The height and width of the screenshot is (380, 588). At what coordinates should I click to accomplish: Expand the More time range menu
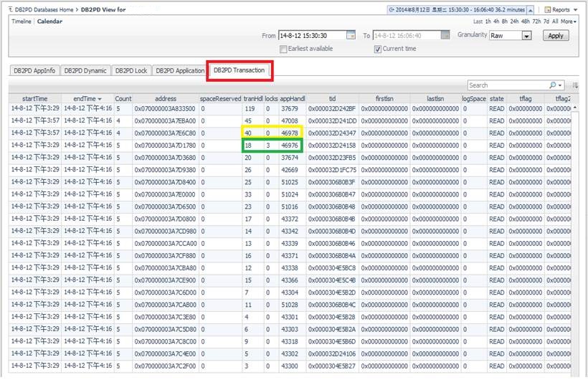tap(569, 22)
